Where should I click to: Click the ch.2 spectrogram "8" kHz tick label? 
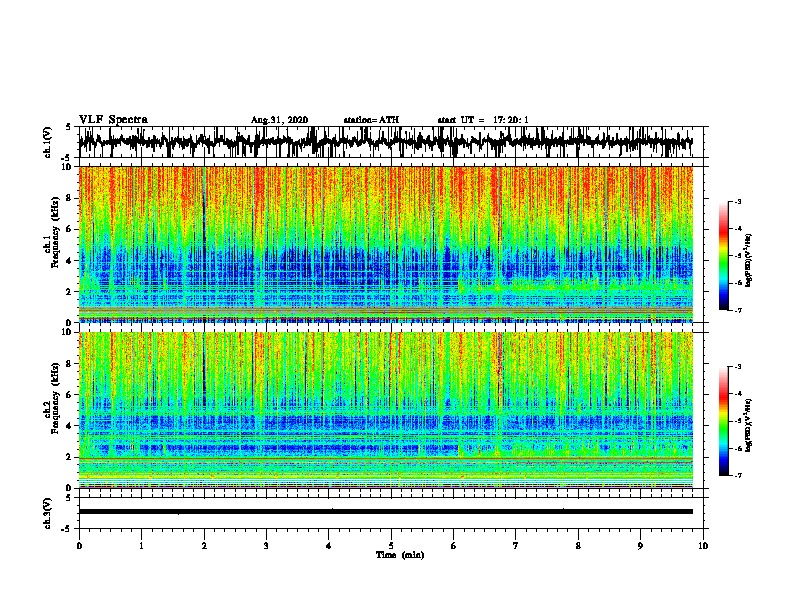point(71,364)
